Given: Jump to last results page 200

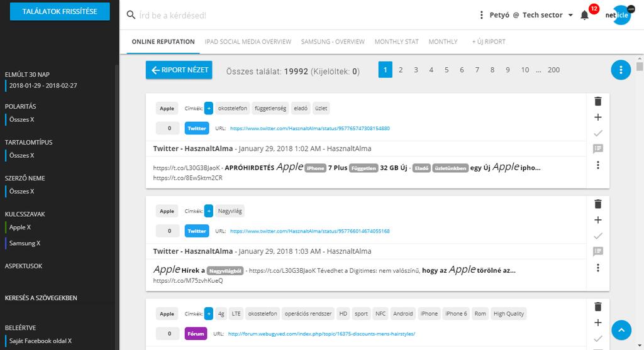Looking at the screenshot, I should (x=553, y=70).
